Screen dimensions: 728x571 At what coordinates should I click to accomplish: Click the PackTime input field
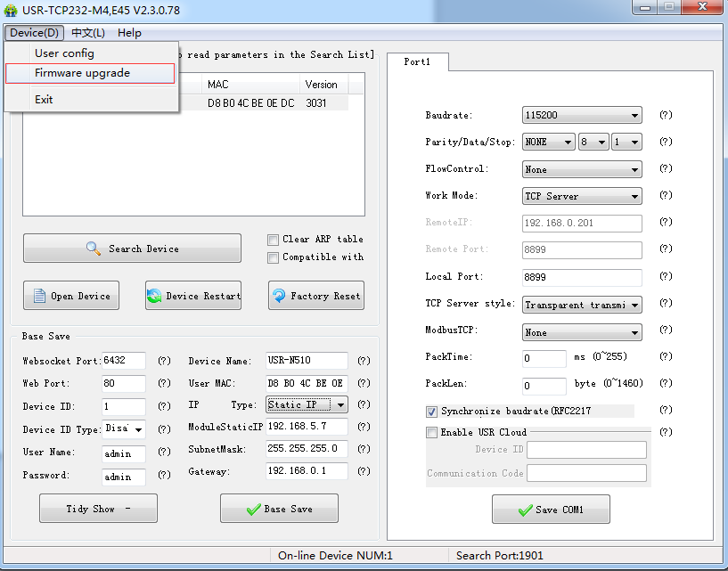pos(544,358)
